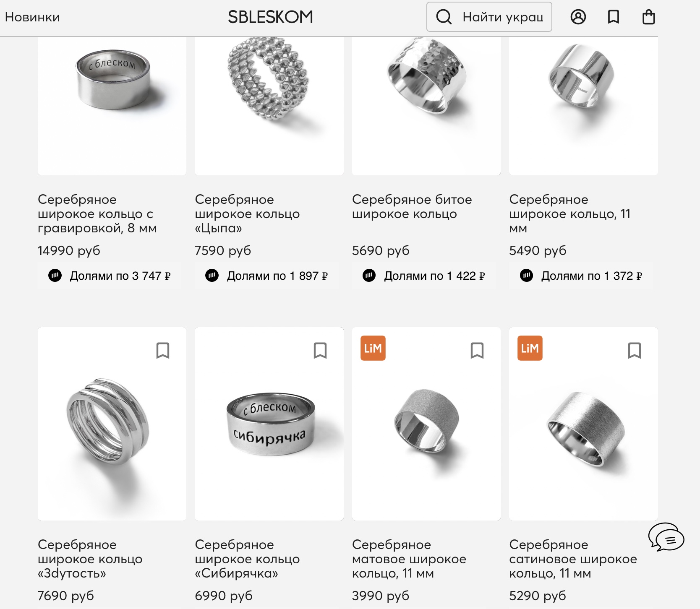The width and height of the screenshot is (700, 609).
Task: Bookmark the «Зdyтость» wide ring
Action: (163, 350)
